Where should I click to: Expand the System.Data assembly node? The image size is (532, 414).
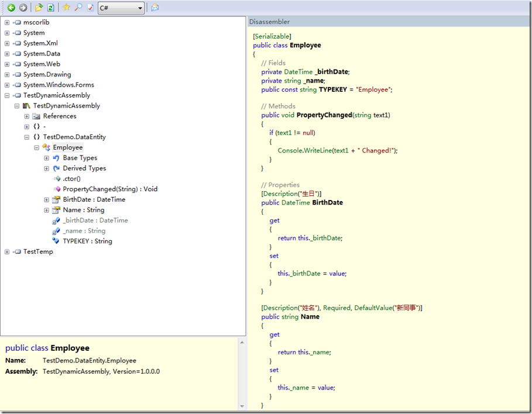[7, 54]
